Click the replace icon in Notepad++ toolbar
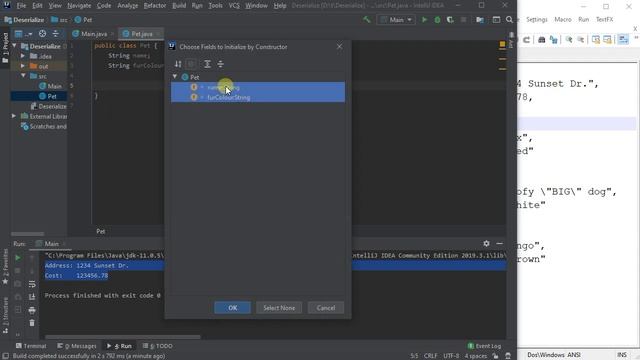This screenshot has height=360, width=640. click(x=553, y=40)
